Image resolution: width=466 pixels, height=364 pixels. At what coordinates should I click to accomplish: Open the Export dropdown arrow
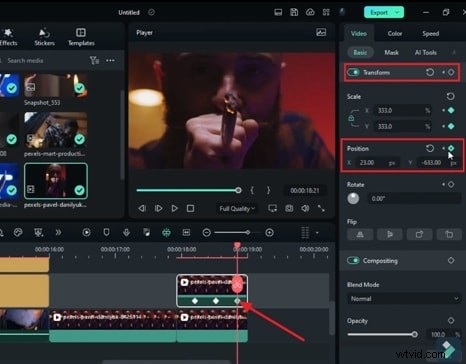tap(397, 12)
